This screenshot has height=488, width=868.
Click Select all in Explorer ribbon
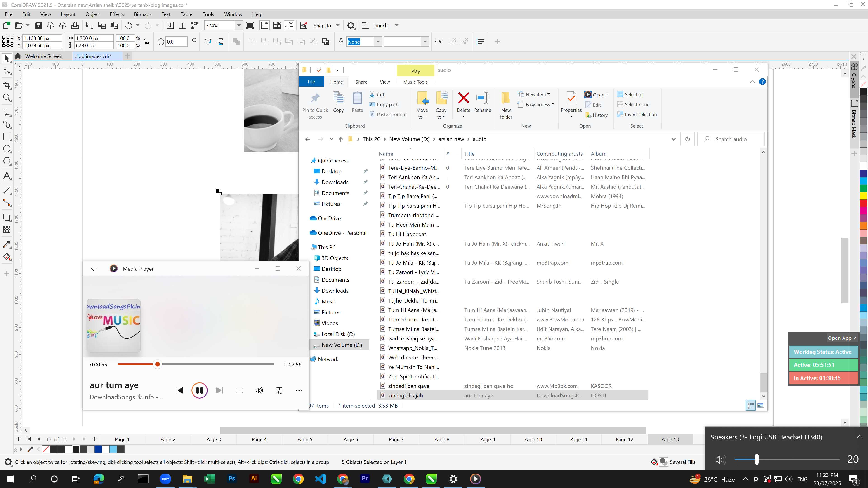pyautogui.click(x=630, y=94)
